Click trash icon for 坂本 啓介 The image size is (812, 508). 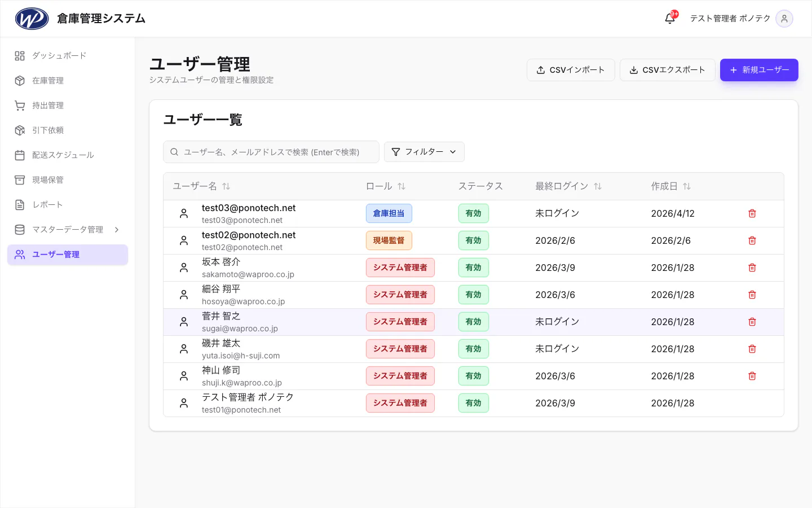752,268
